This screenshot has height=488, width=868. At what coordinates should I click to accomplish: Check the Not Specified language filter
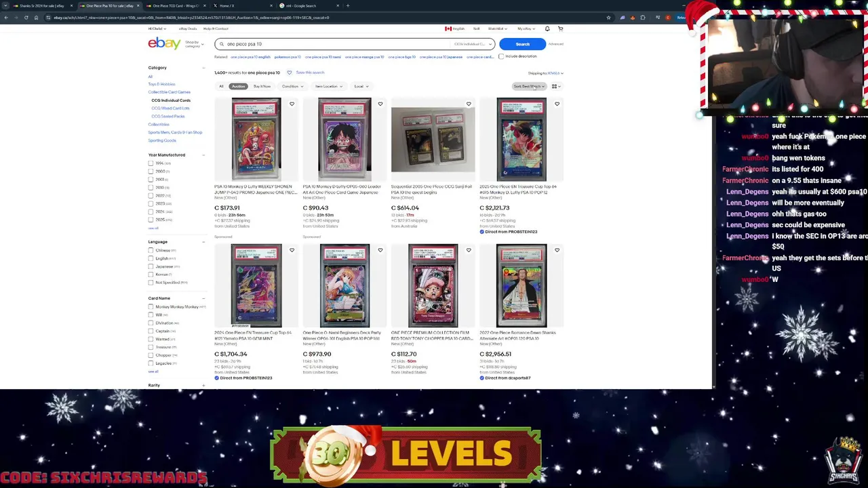click(151, 283)
